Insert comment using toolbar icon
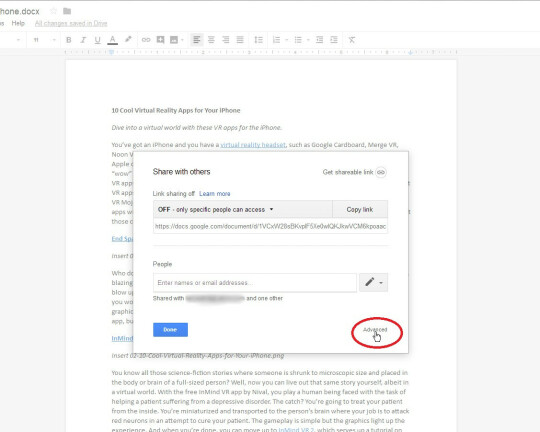This screenshot has width=540, height=432. (160, 40)
